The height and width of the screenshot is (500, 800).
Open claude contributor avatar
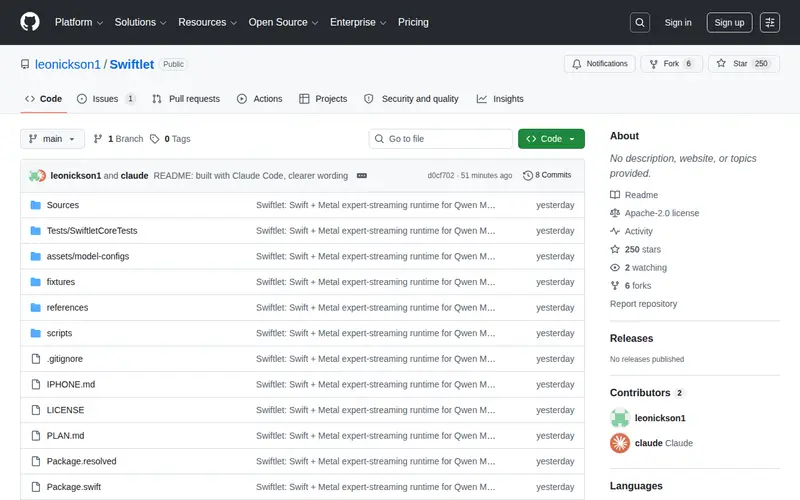[x=620, y=443]
